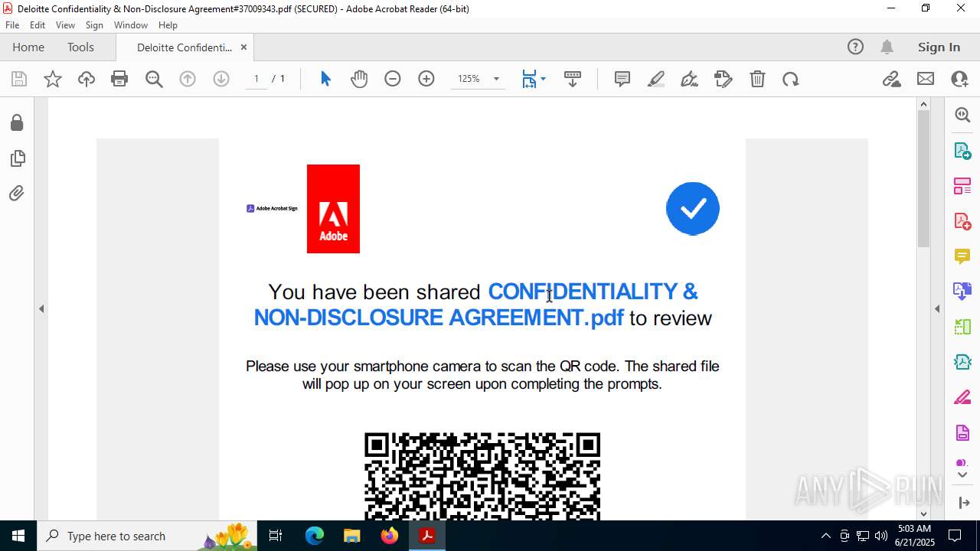Add a sticky note comment
The image size is (980, 551).
click(x=622, y=79)
